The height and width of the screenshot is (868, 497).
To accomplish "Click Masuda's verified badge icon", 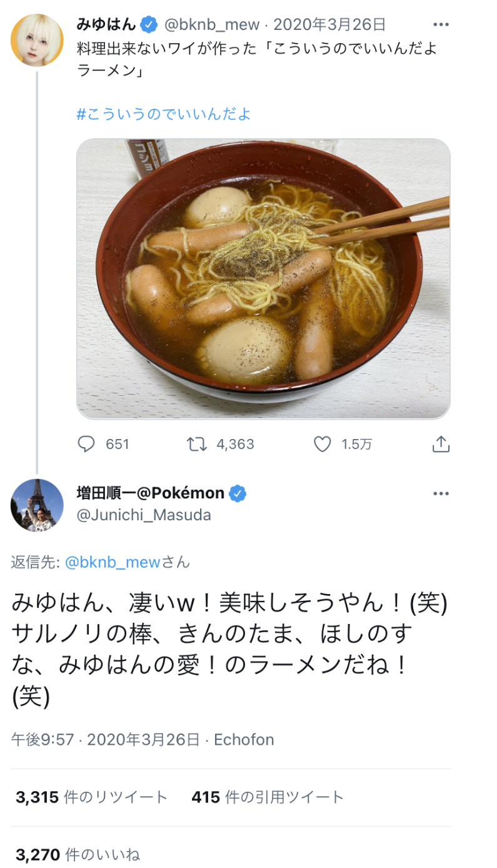I will pyautogui.click(x=238, y=493).
